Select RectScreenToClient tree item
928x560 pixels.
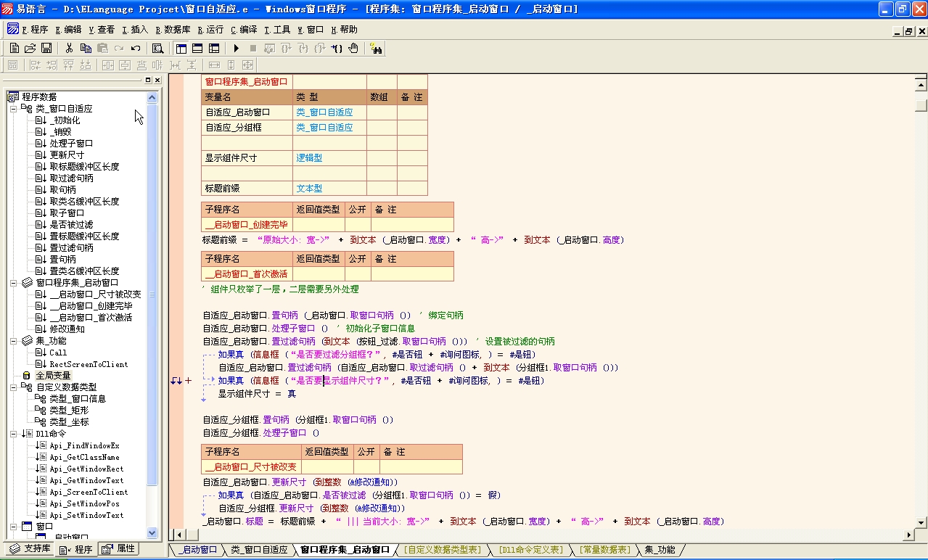pyautogui.click(x=89, y=364)
